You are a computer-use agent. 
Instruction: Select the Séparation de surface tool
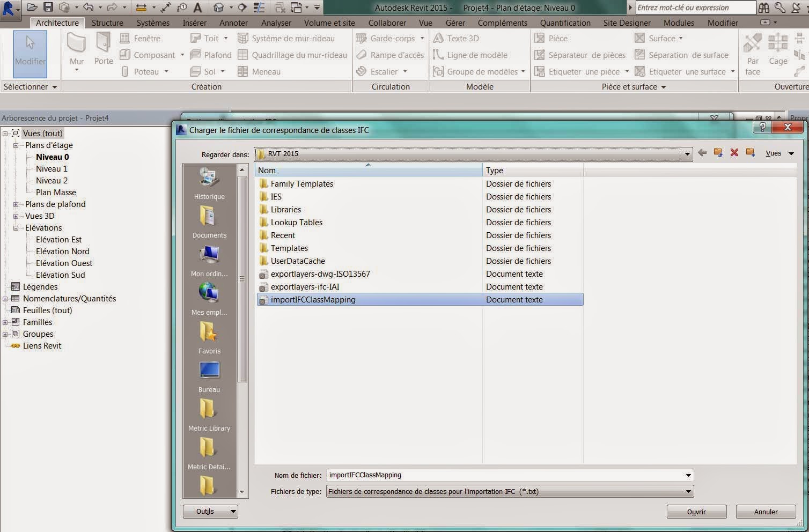click(681, 55)
